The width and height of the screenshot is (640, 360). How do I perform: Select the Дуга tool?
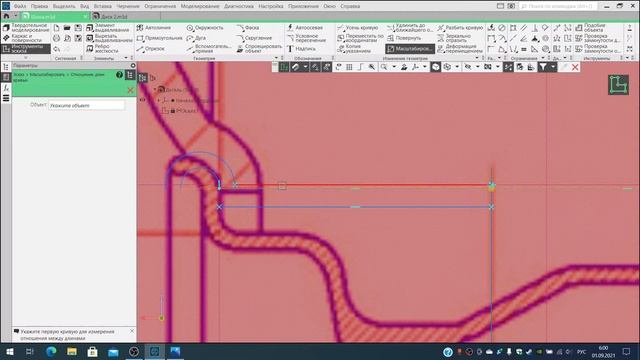click(196, 38)
